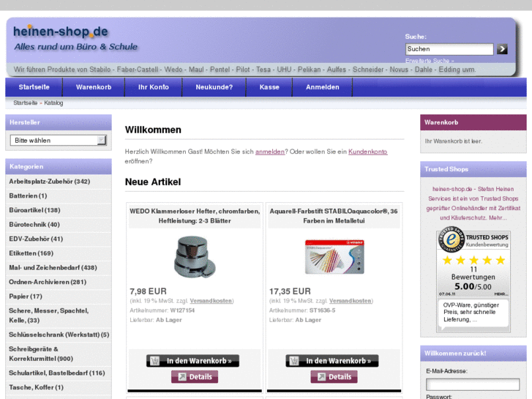Screen dimensions: 532x399
Task: Click Details button for WEDO Hefter
Action: click(x=195, y=376)
